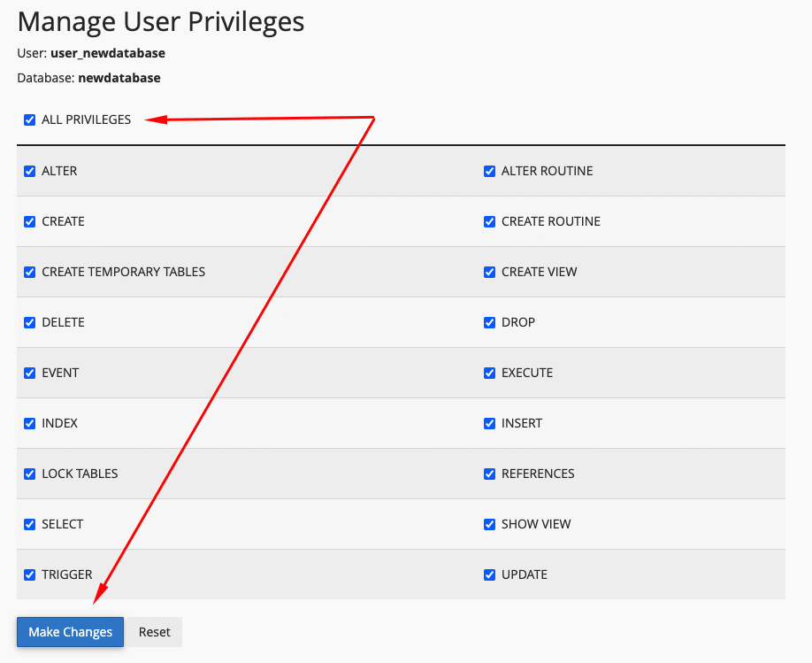Toggle the DELETE privilege checkbox
The image size is (812, 663).
tap(30, 322)
